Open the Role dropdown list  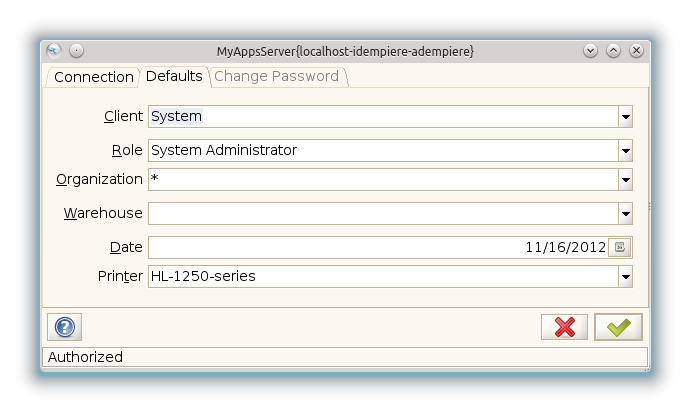tap(625, 151)
